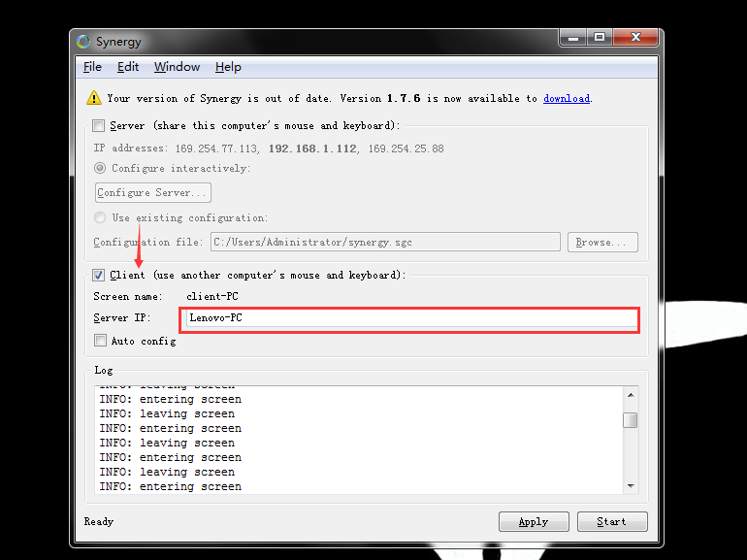Click the client-PC screen name text

point(212,296)
